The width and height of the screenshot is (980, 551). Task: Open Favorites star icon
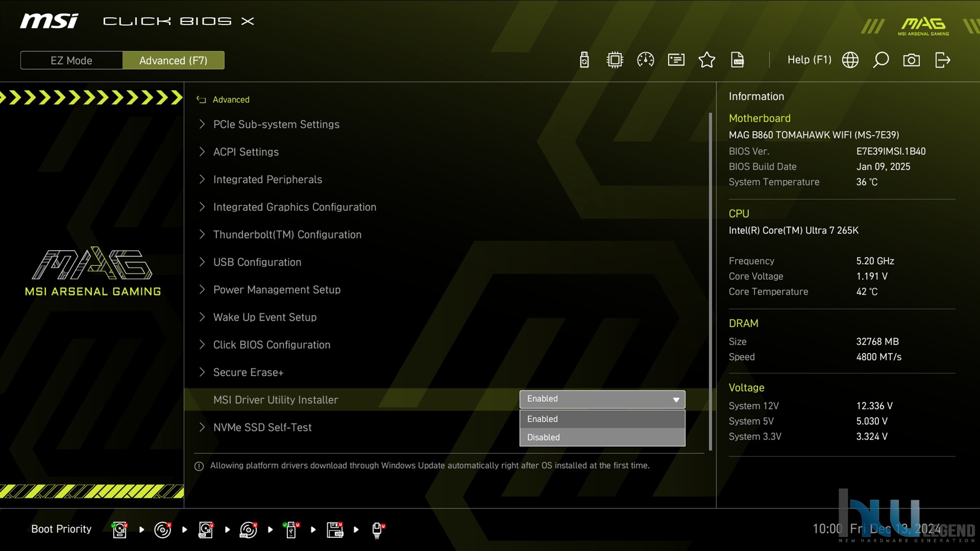point(707,60)
